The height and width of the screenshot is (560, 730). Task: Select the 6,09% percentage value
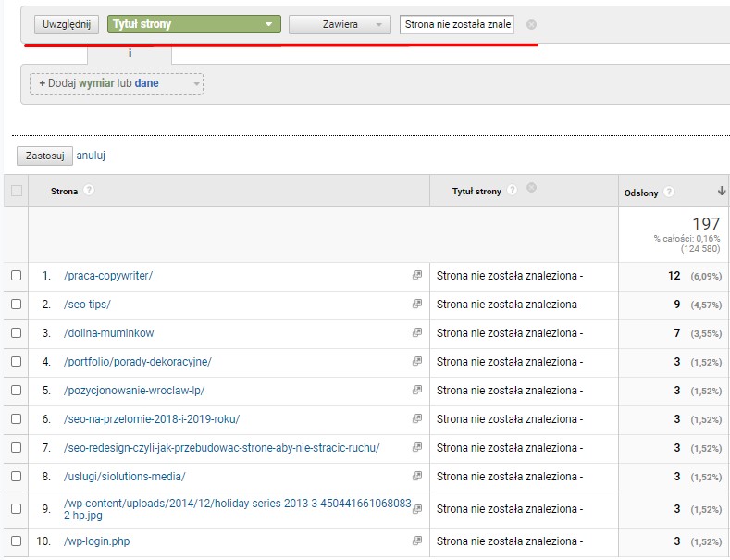click(x=706, y=276)
